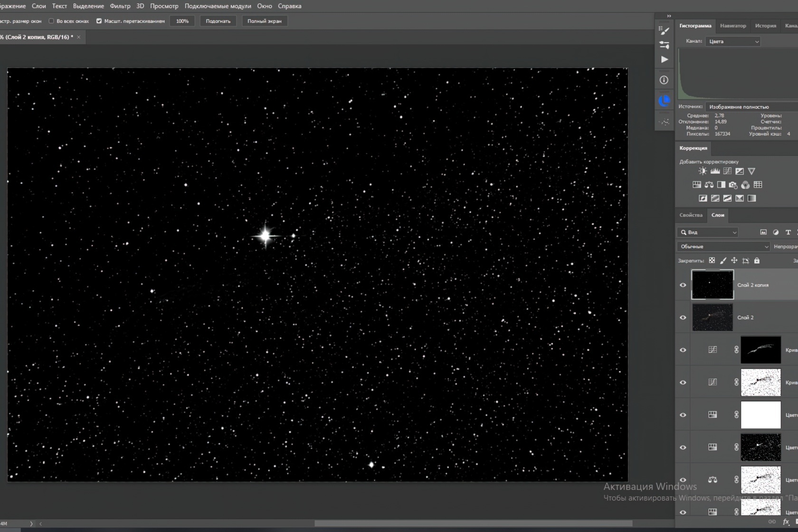Hide the 'Слой 2 копия' layer
798x532 pixels.
(683, 285)
